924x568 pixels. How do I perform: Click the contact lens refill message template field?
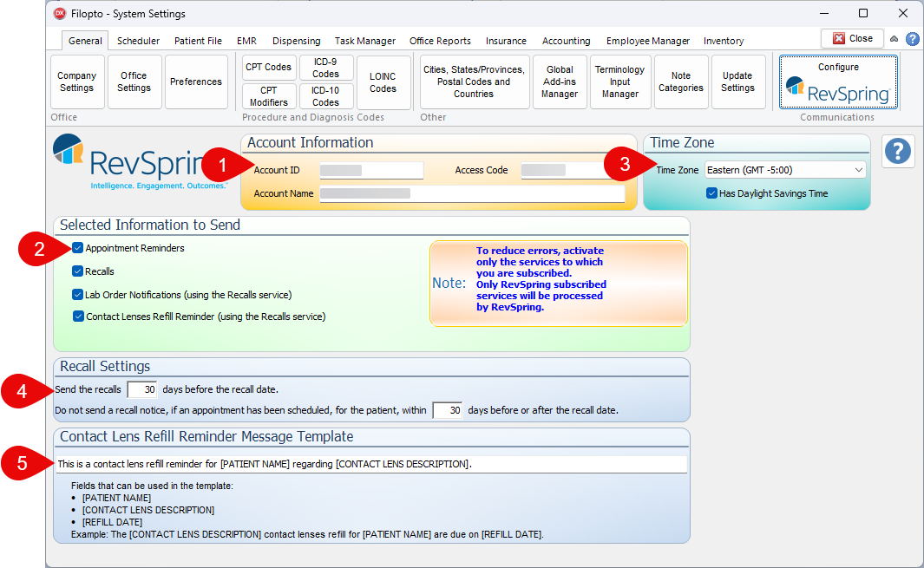(371, 464)
